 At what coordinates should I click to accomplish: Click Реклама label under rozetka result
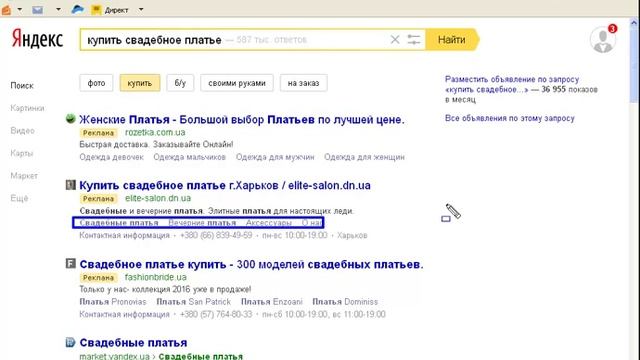[98, 133]
